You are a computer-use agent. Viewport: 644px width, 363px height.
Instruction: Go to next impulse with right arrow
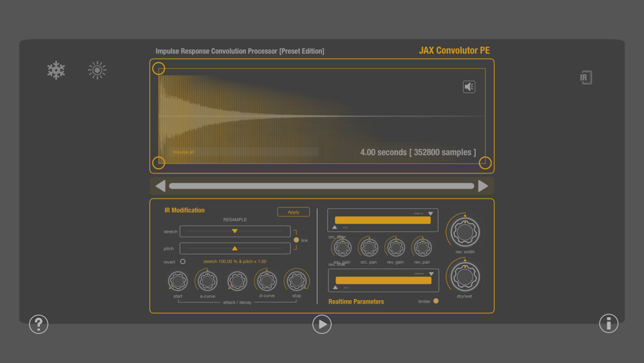coord(483,186)
